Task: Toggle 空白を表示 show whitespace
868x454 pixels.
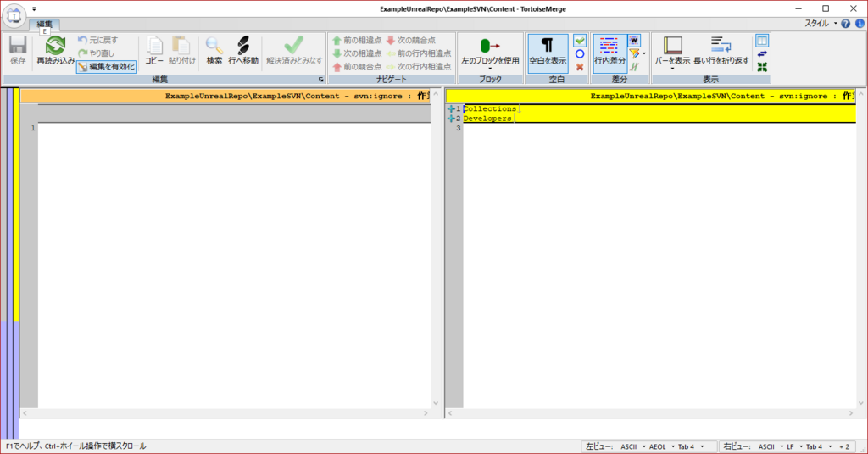Action: (x=548, y=53)
